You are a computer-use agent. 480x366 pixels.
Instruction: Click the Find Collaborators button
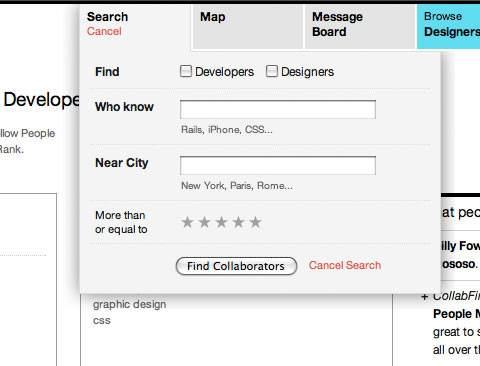236,266
